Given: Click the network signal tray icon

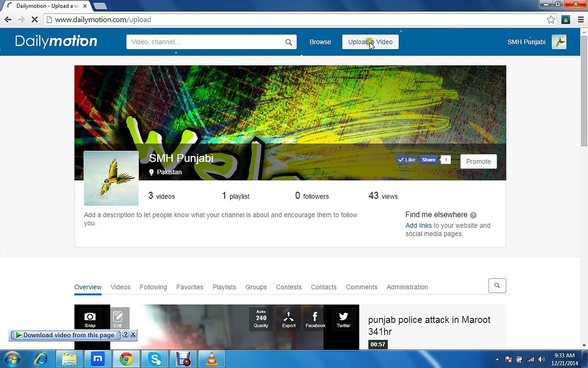Looking at the screenshot, I should [x=530, y=359].
